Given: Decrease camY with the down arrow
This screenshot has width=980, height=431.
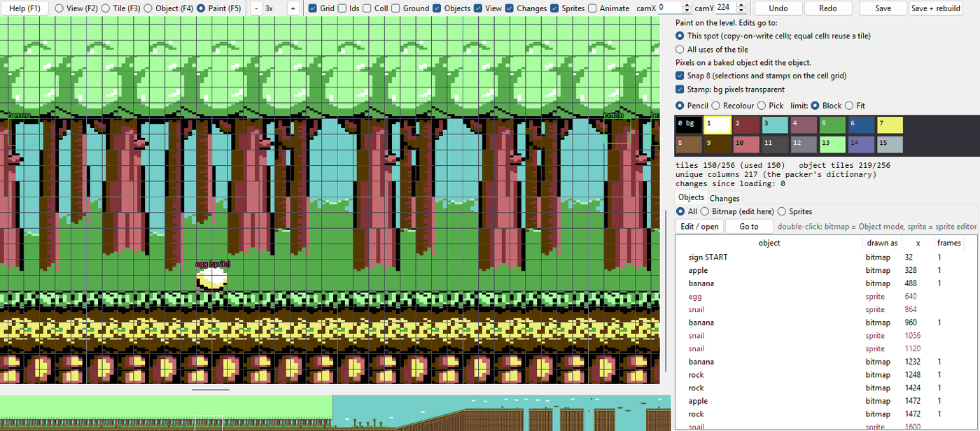Looking at the screenshot, I should [x=743, y=10].
